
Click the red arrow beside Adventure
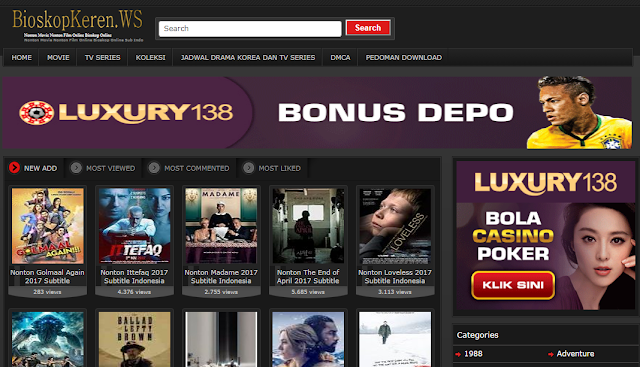[551, 354]
